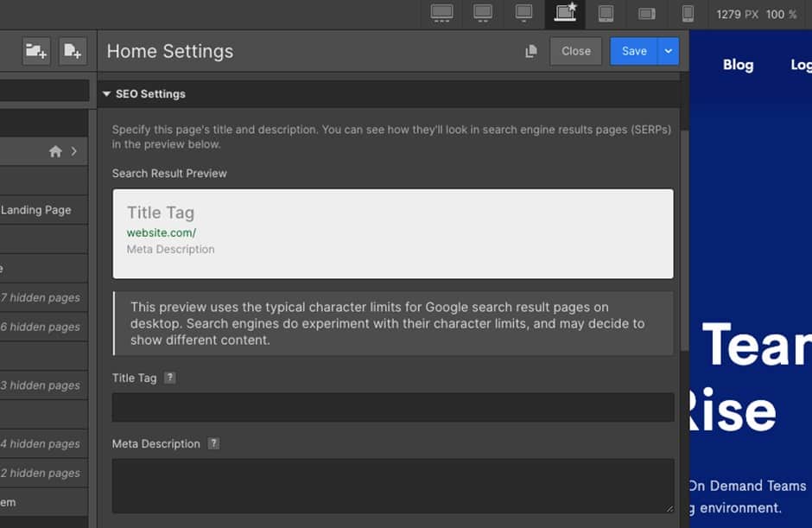Collapse the SEO Settings section
812x528 pixels.
[107, 94]
